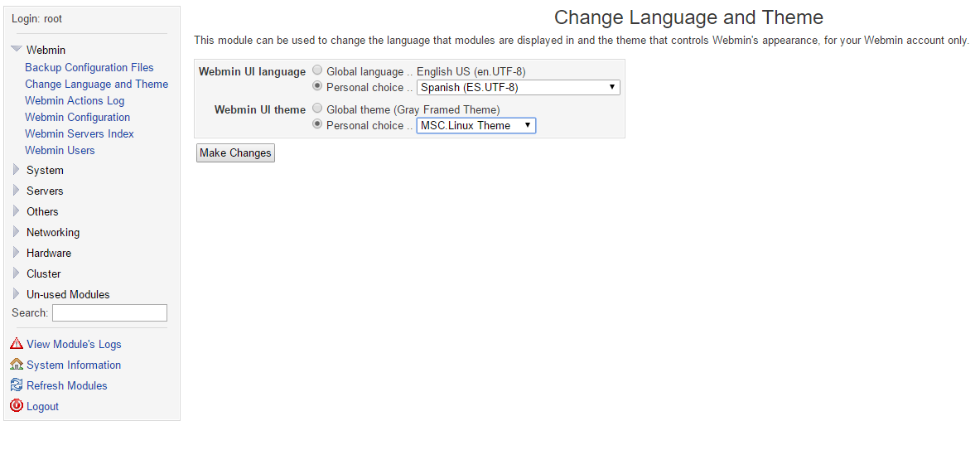Go to Webmin Servers Index link
Image resolution: width=980 pixels, height=450 pixels.
(79, 133)
